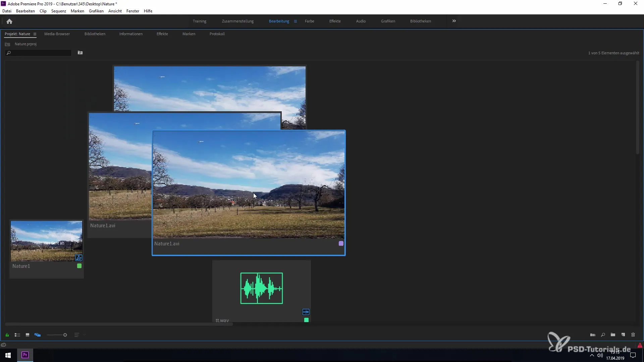Switch to Training workspace

[200, 21]
